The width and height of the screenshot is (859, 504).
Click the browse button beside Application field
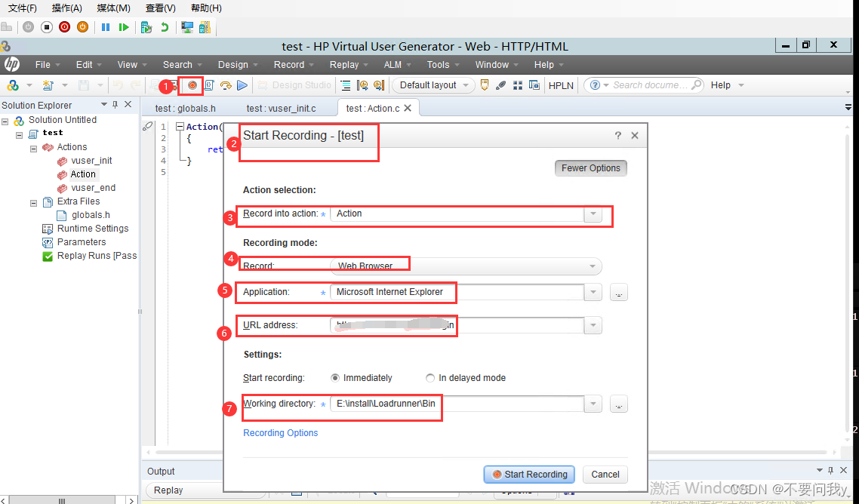pyautogui.click(x=618, y=293)
